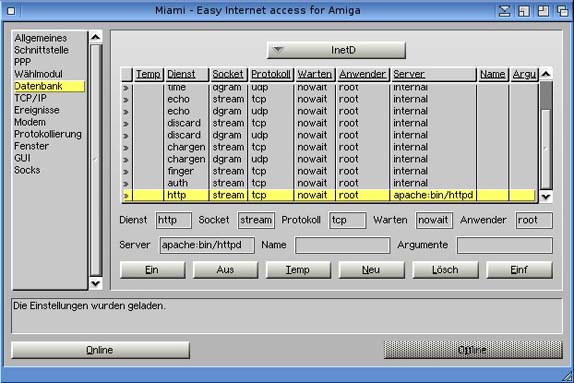
Task: Click the Protokoll input field
Action: click(x=347, y=220)
